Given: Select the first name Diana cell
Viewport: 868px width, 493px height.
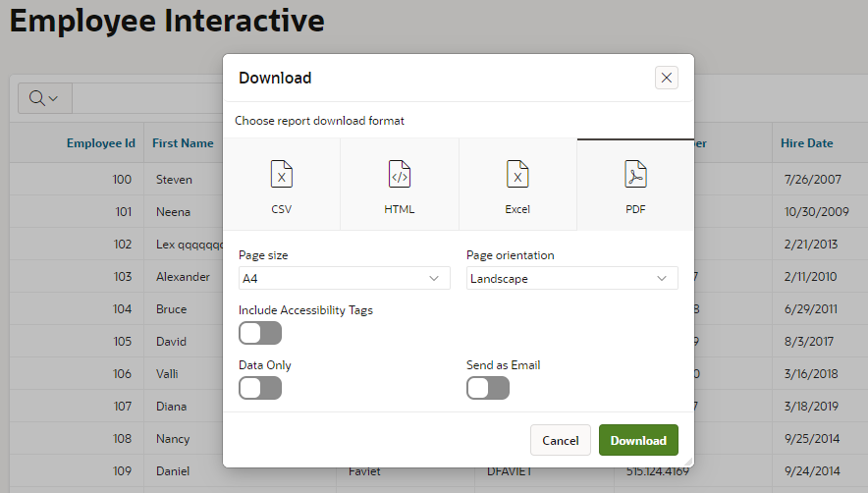Looking at the screenshot, I should [171, 406].
